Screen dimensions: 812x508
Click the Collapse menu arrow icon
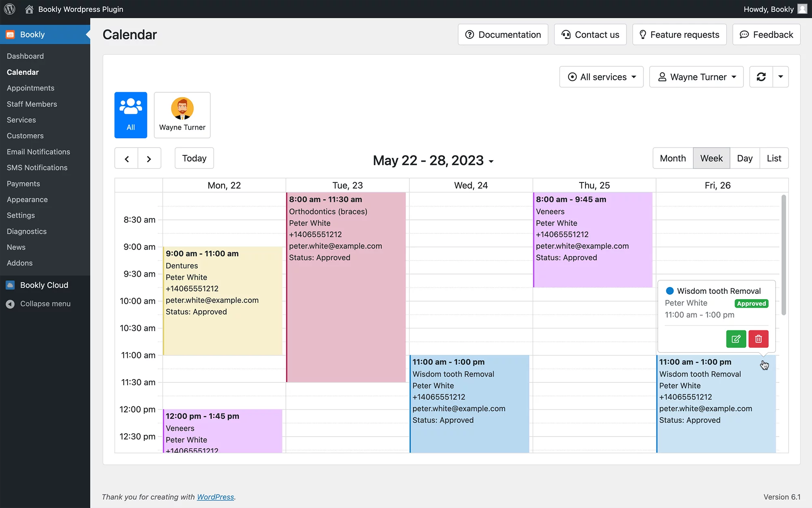click(11, 304)
